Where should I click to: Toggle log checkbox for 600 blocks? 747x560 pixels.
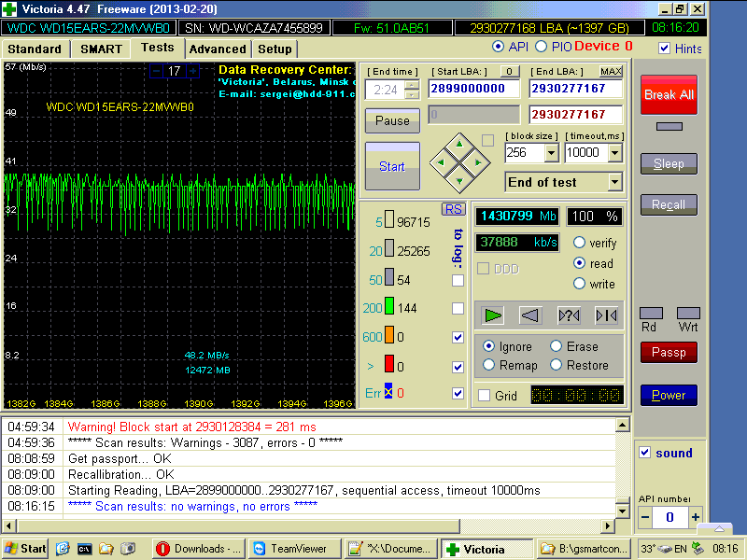[x=458, y=337]
